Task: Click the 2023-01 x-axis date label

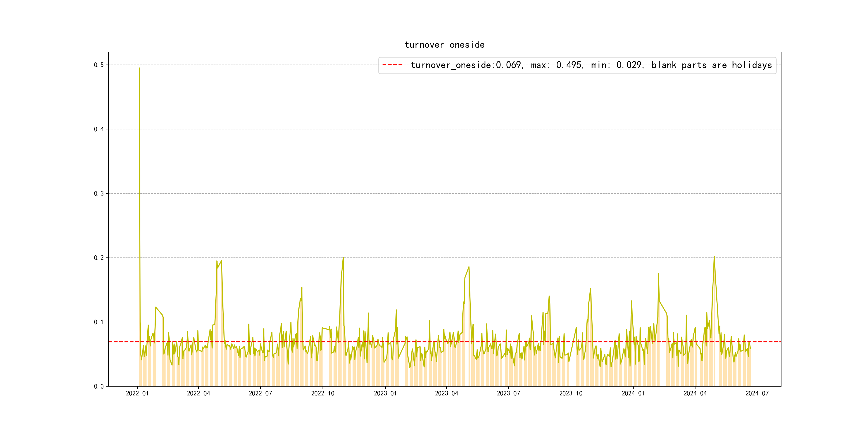Action: point(385,394)
